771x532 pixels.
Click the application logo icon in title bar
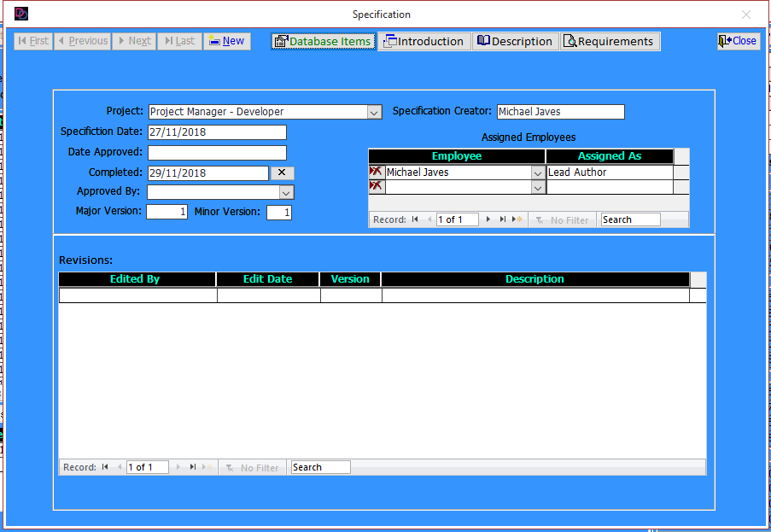(x=21, y=14)
